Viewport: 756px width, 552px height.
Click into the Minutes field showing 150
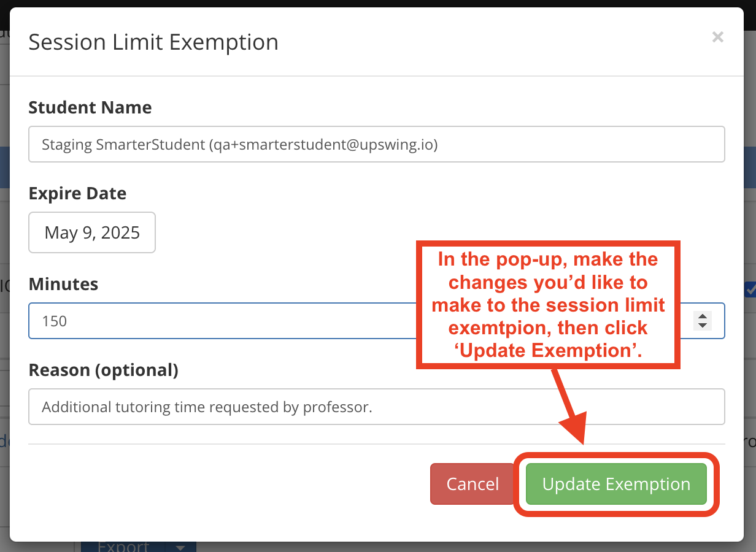pyautogui.click(x=377, y=321)
